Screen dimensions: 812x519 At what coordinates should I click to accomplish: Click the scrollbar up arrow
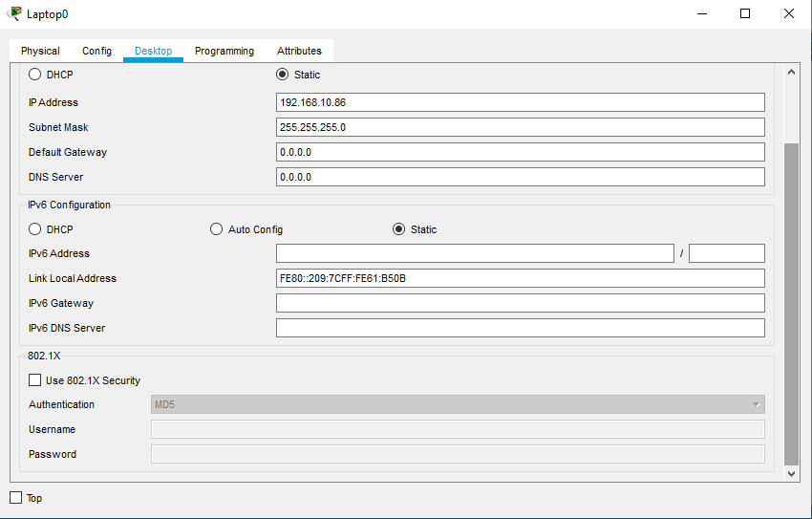click(791, 72)
